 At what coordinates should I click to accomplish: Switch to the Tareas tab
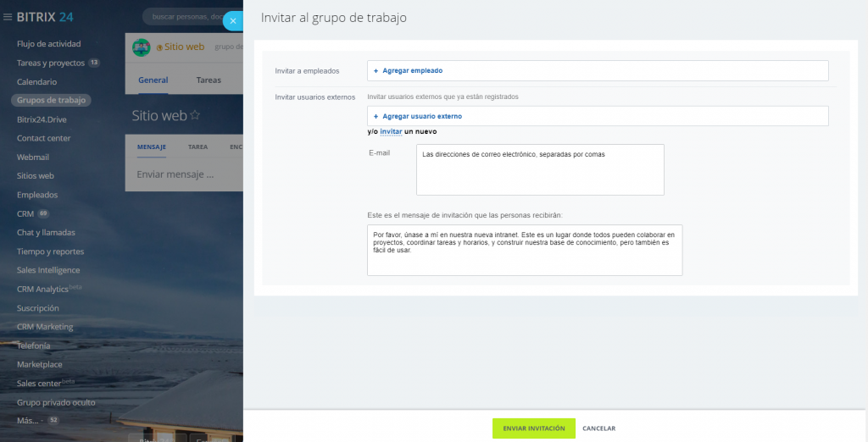click(209, 80)
